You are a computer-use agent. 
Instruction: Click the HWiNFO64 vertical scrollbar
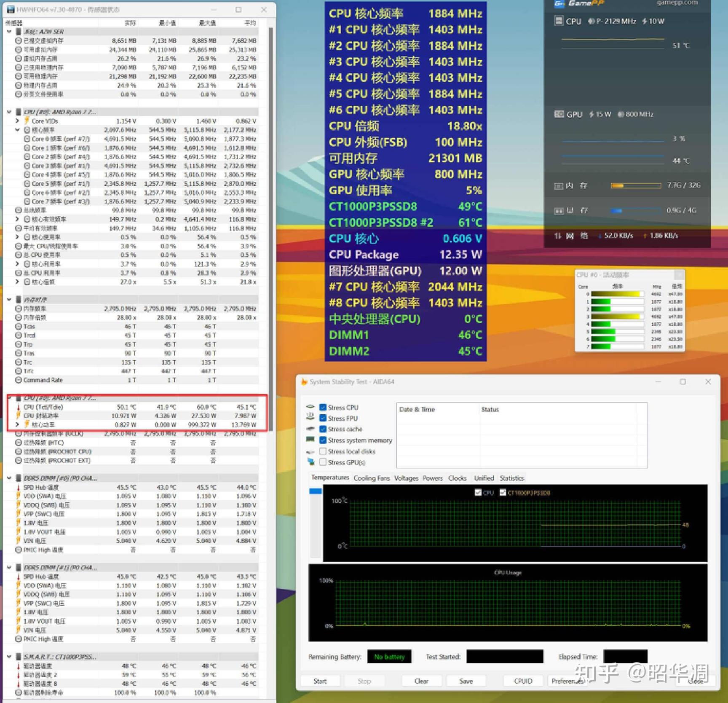click(270, 230)
